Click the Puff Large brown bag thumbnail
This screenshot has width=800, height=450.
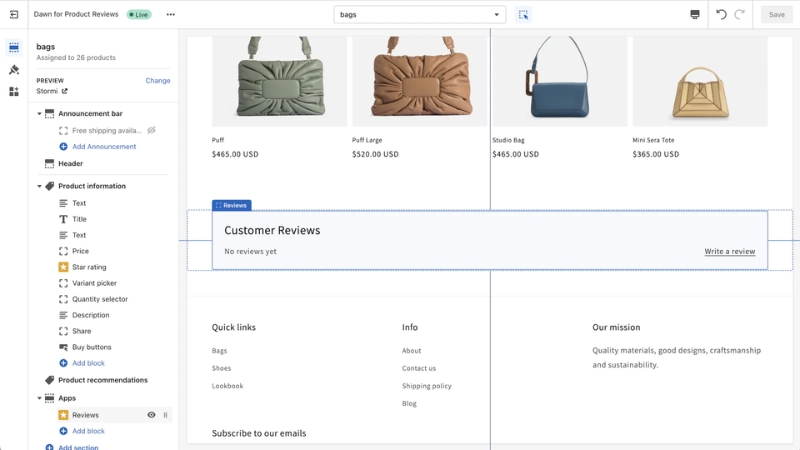coord(419,81)
